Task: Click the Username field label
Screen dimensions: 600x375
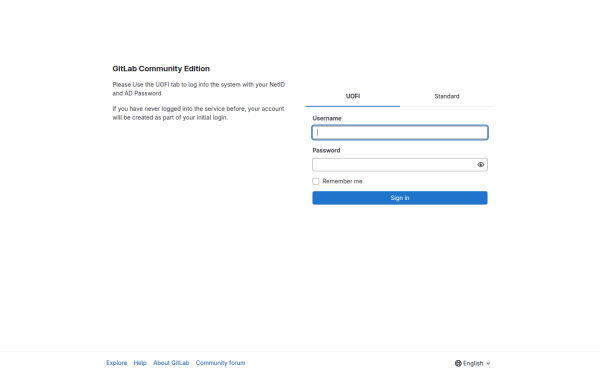Action: click(x=327, y=119)
